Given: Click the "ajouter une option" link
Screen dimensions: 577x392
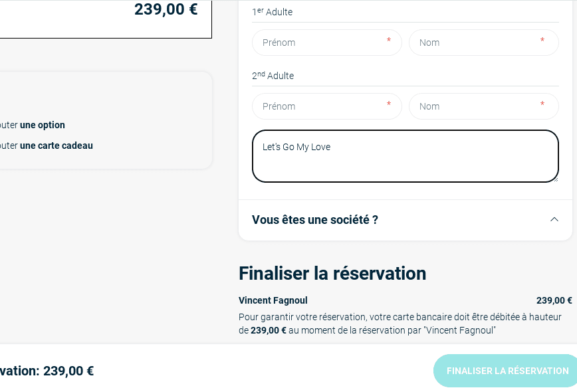Looking at the screenshot, I should click(32, 125).
